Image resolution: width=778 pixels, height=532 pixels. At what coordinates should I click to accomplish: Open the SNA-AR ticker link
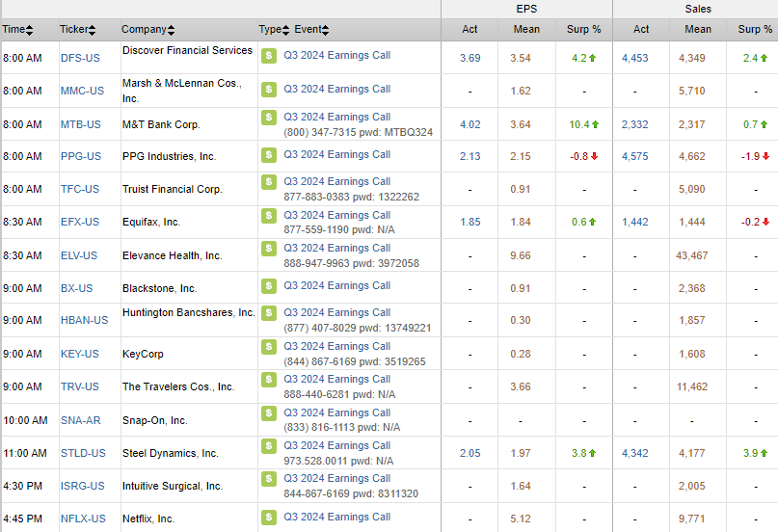80,420
